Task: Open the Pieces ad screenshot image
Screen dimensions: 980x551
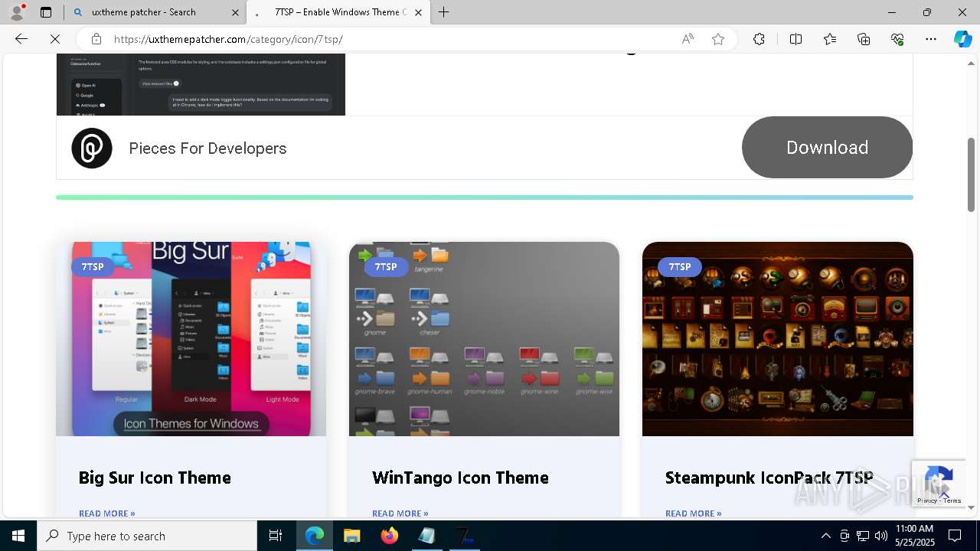Action: pos(201,85)
